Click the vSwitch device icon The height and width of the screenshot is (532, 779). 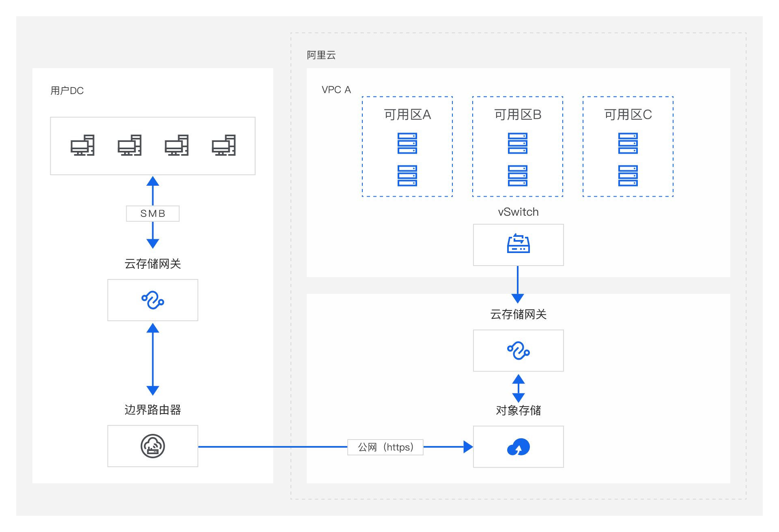518,244
